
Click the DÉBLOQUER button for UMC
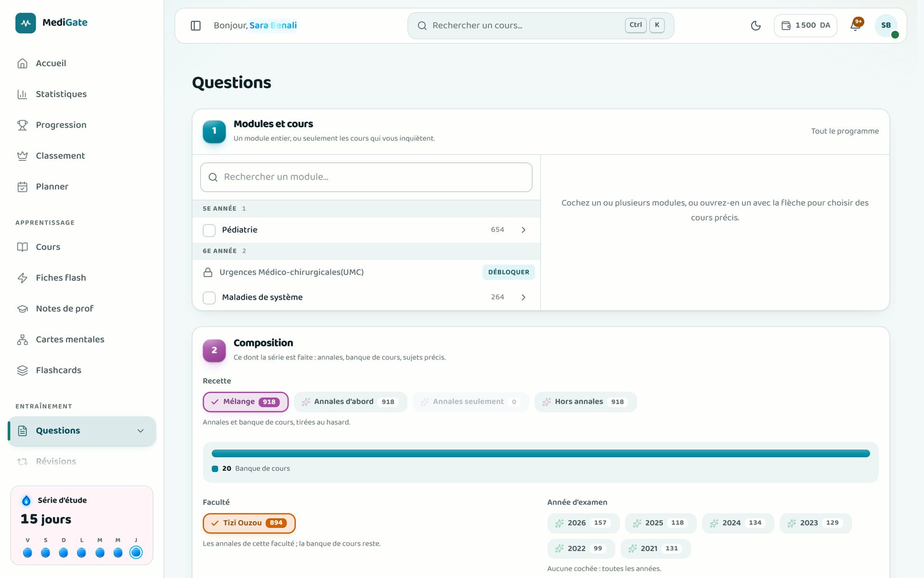tap(509, 272)
